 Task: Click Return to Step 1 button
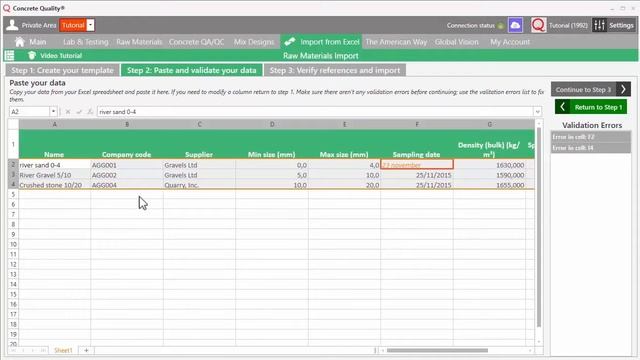pyautogui.click(x=591, y=107)
